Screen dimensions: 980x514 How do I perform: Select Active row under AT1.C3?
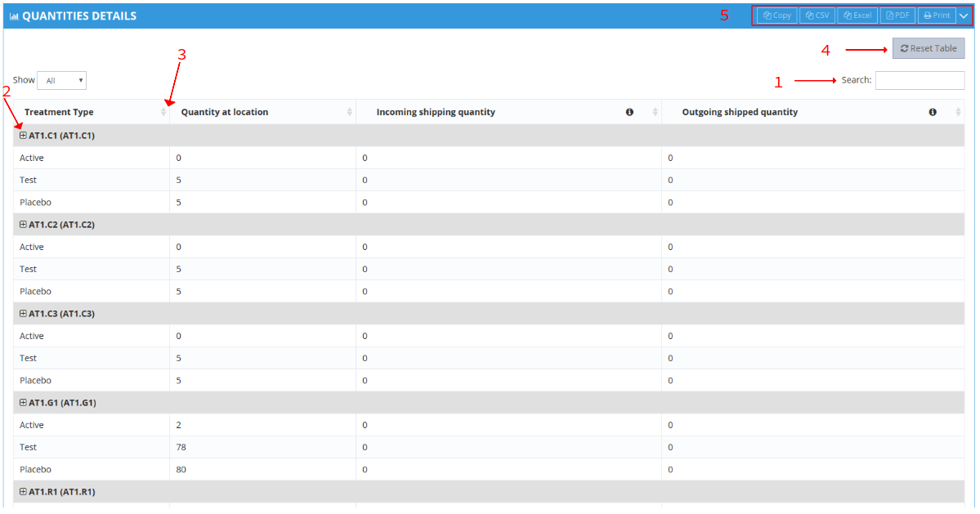point(489,336)
